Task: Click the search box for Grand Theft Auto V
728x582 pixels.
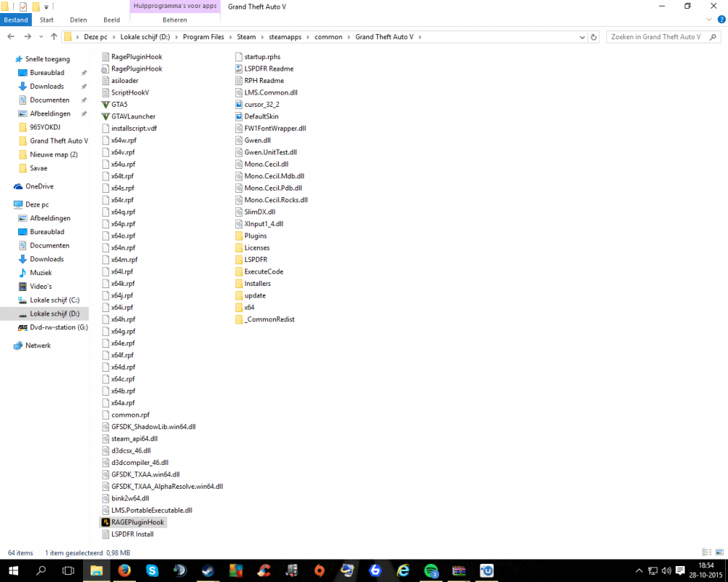Action: tap(664, 37)
